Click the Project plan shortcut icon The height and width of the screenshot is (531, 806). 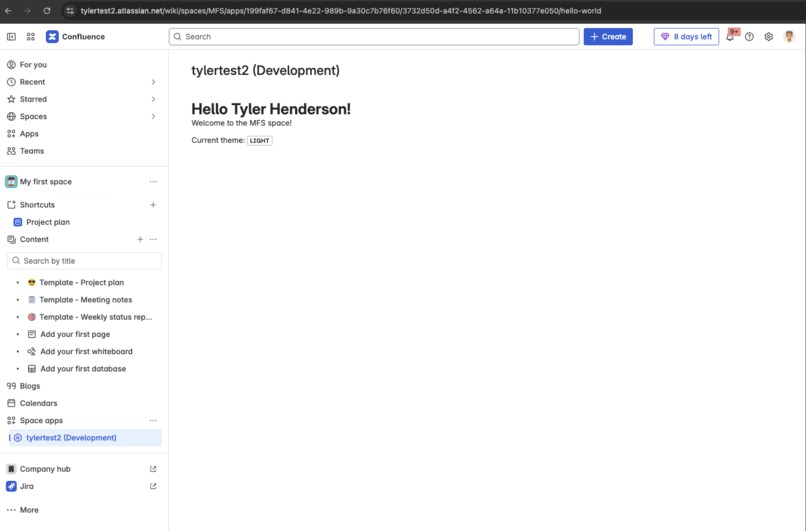[x=17, y=222]
